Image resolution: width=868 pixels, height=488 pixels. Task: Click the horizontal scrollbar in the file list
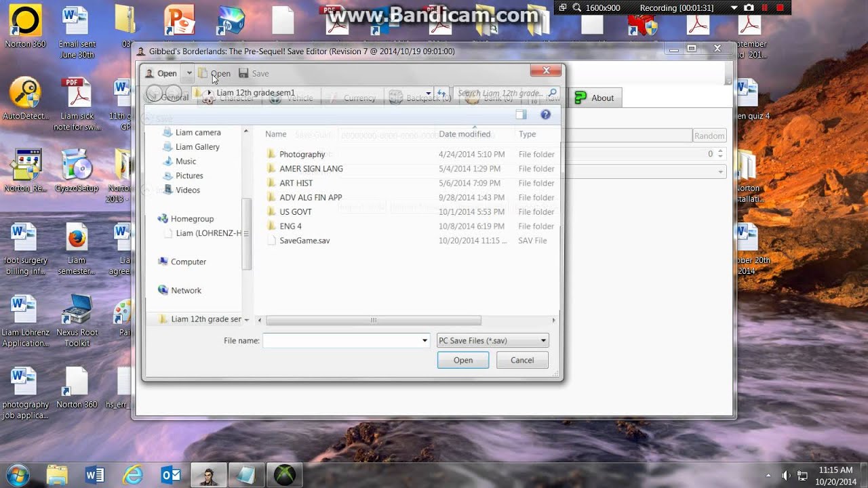[x=374, y=320]
